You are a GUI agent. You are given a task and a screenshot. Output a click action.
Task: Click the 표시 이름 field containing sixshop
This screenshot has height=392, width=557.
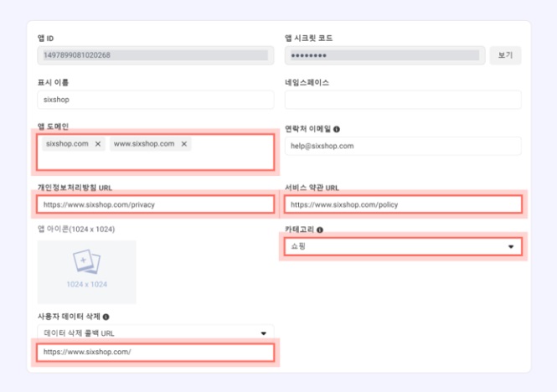(156, 100)
